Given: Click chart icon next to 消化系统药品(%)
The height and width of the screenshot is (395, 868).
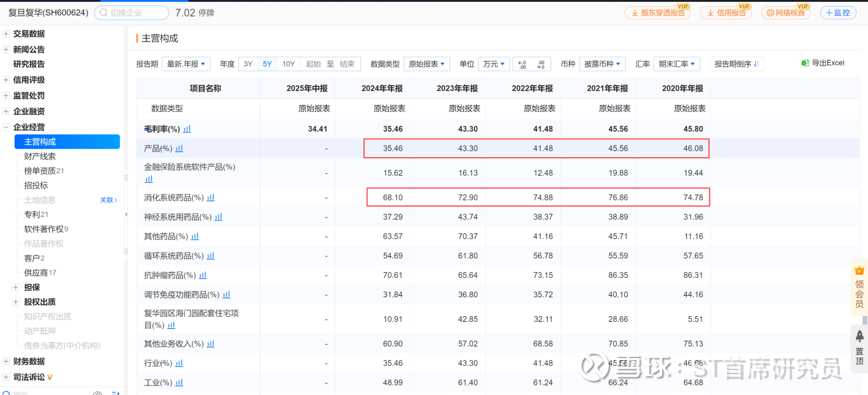Looking at the screenshot, I should point(210,198).
